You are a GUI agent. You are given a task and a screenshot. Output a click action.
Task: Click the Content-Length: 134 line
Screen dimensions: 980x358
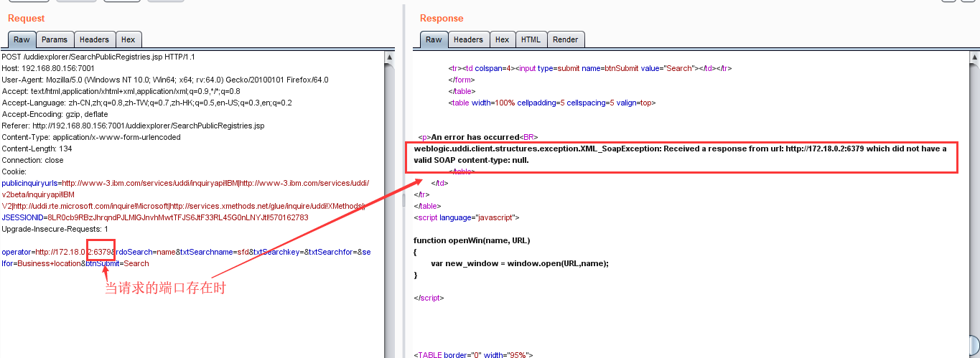pyautogui.click(x=36, y=149)
